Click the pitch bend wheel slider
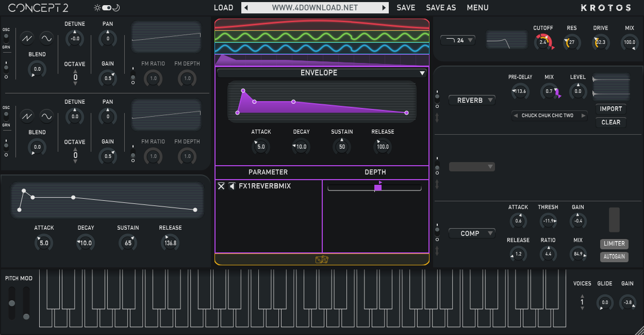The image size is (644, 335). 12,303
